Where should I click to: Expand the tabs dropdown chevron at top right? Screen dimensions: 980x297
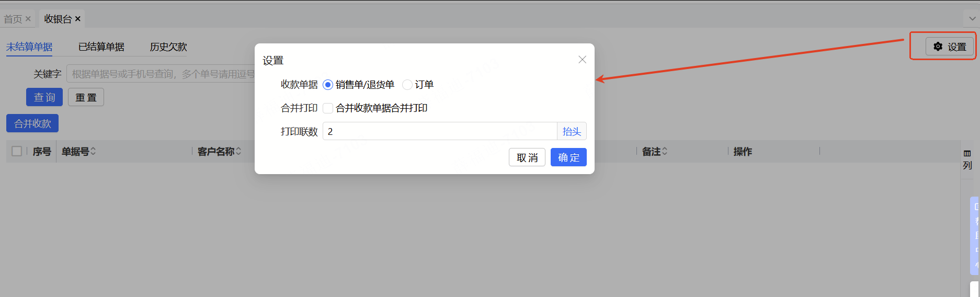pos(972,19)
